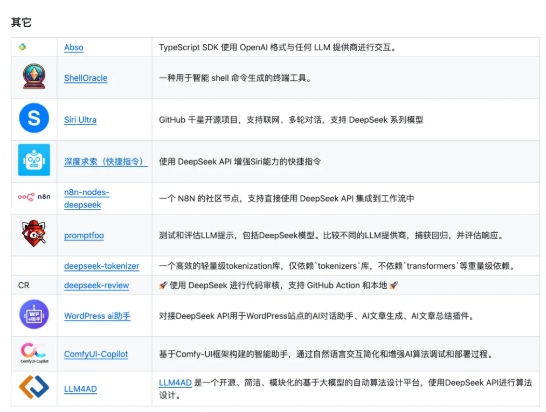546x412 pixels.
Task: Open the WordPress ai助手 link
Action: [97, 316]
